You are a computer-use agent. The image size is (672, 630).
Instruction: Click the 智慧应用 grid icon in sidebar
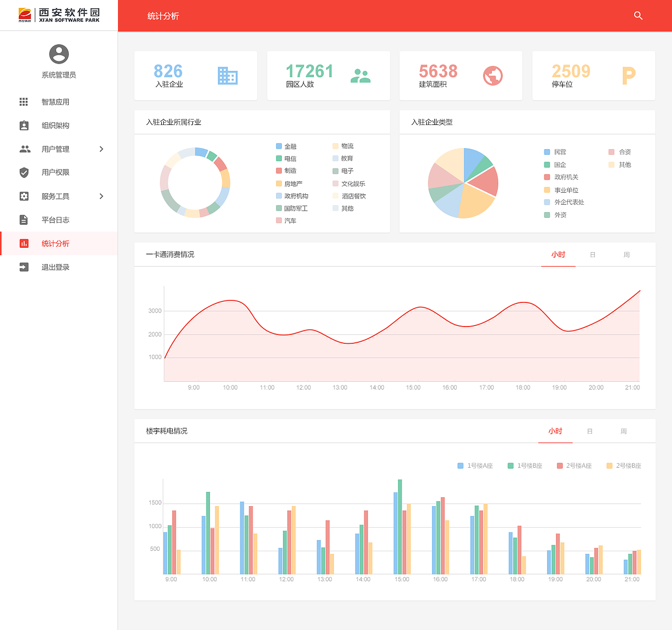24,102
